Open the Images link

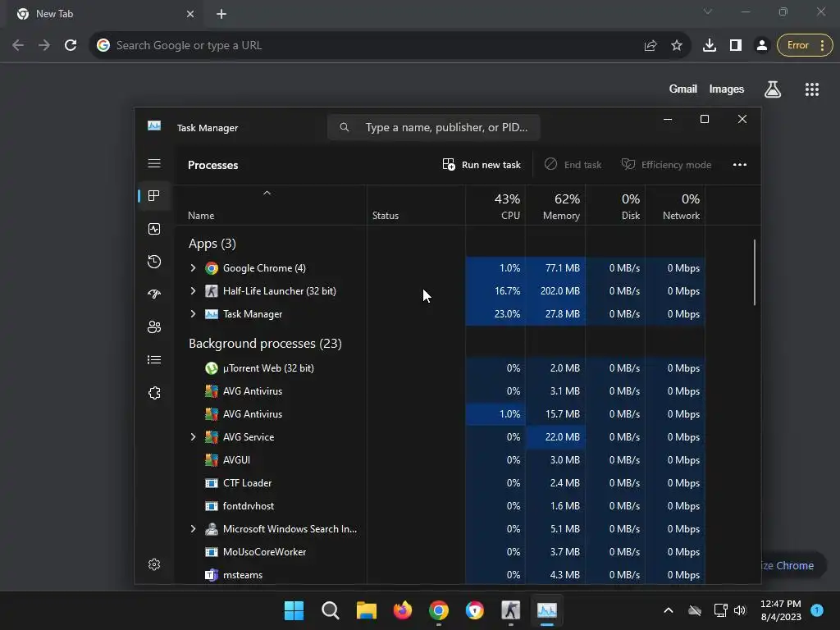[x=727, y=89]
